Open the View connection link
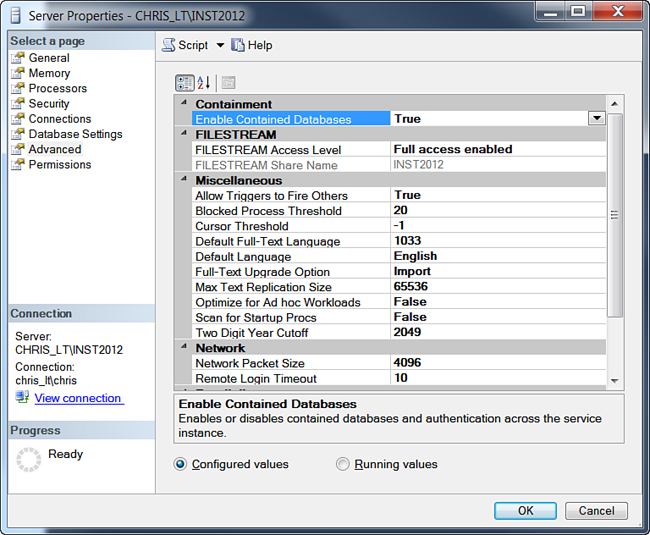This screenshot has height=535, width=650. tap(78, 398)
